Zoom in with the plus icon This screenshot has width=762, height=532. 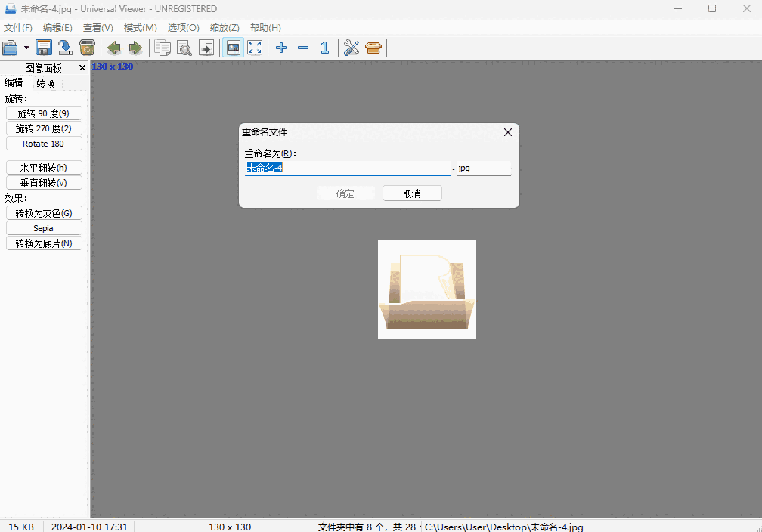pyautogui.click(x=280, y=48)
